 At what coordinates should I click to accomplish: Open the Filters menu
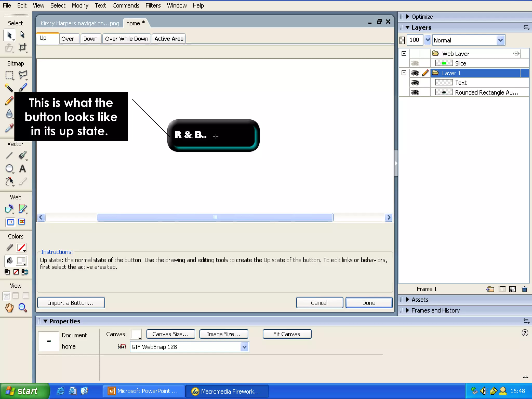[x=153, y=5]
